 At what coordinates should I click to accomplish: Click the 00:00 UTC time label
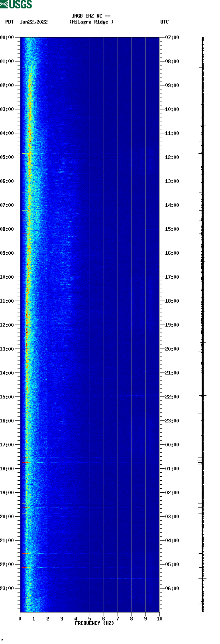click(x=172, y=445)
